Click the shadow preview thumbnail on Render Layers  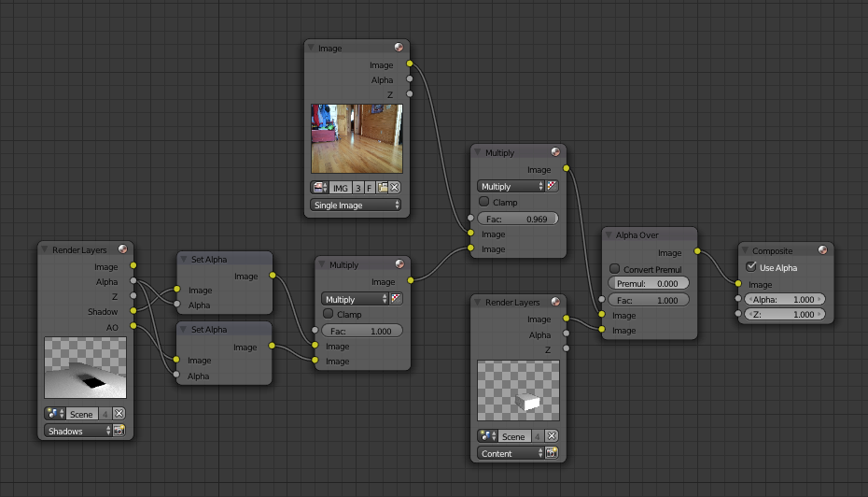click(85, 367)
